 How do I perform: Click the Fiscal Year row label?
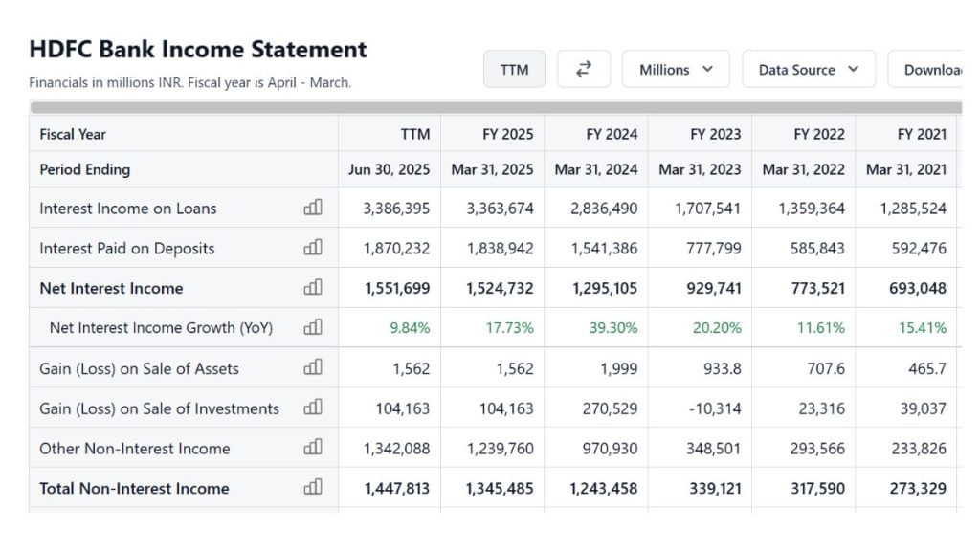click(x=73, y=134)
